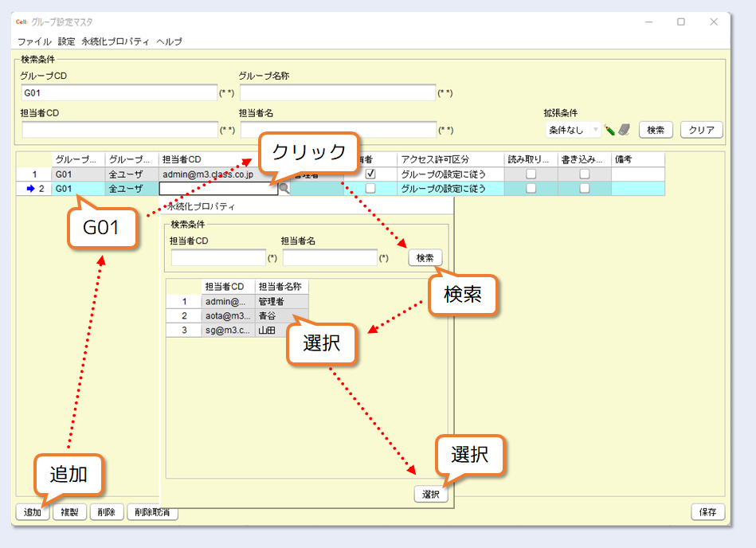The height and width of the screenshot is (548, 756).
Task: Focus the popup 担当者CD search field
Action: 218,258
